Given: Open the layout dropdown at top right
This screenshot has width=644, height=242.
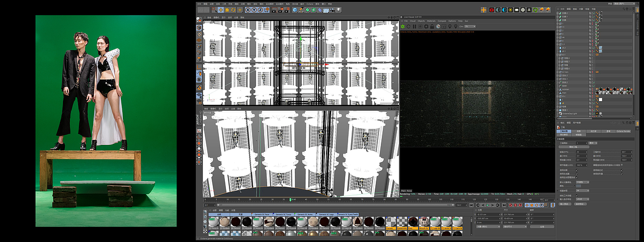Looking at the screenshot, I should pyautogui.click(x=624, y=4).
